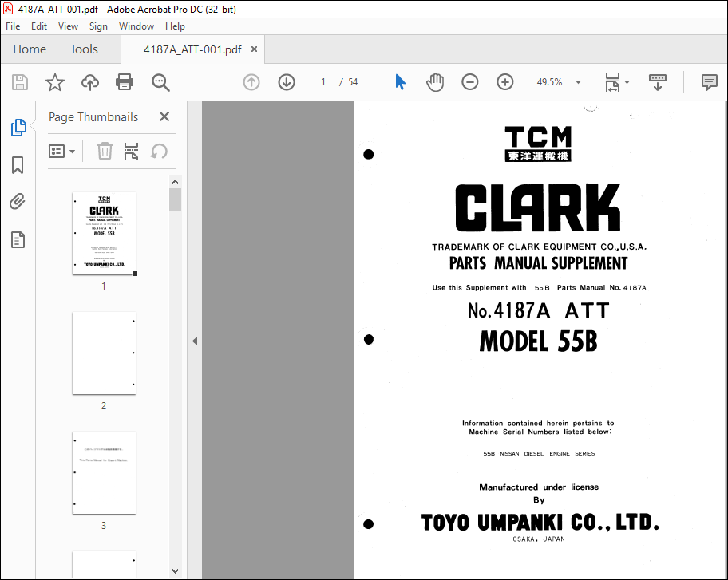The image size is (728, 580).
Task: Close the 4187A_ATT-001.pdf tab
Action: (x=254, y=49)
